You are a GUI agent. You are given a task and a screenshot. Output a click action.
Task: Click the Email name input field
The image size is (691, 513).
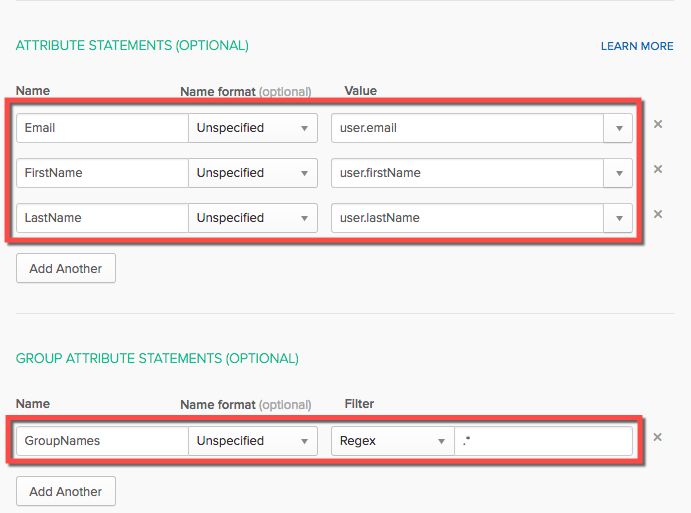point(102,128)
